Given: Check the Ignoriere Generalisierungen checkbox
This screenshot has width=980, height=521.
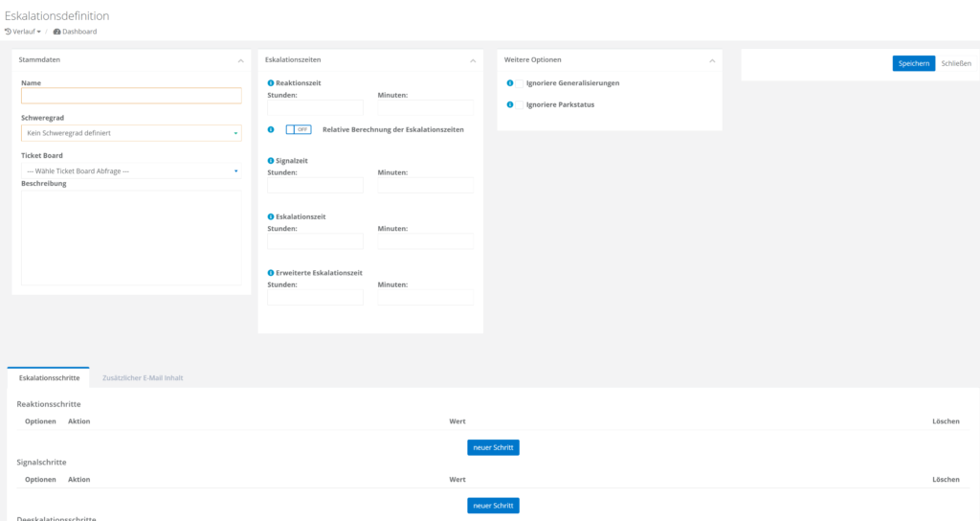Looking at the screenshot, I should coord(521,83).
